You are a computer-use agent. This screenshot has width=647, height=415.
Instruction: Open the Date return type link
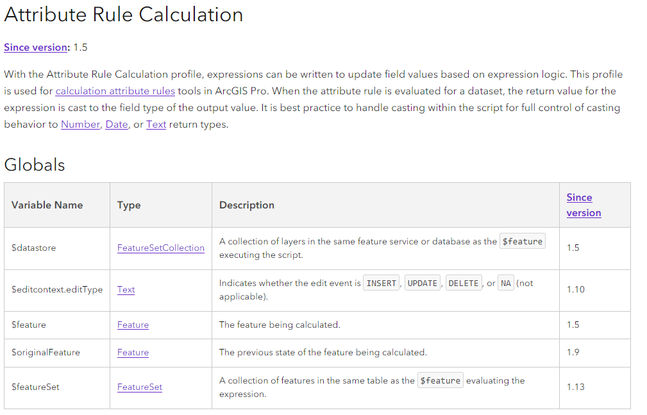(116, 124)
